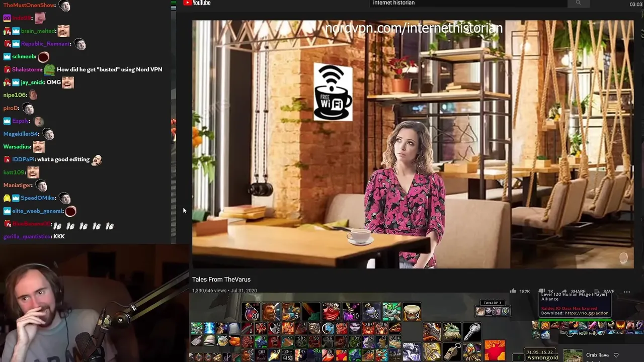Click the 03:03 clock at top right

(x=636, y=4)
